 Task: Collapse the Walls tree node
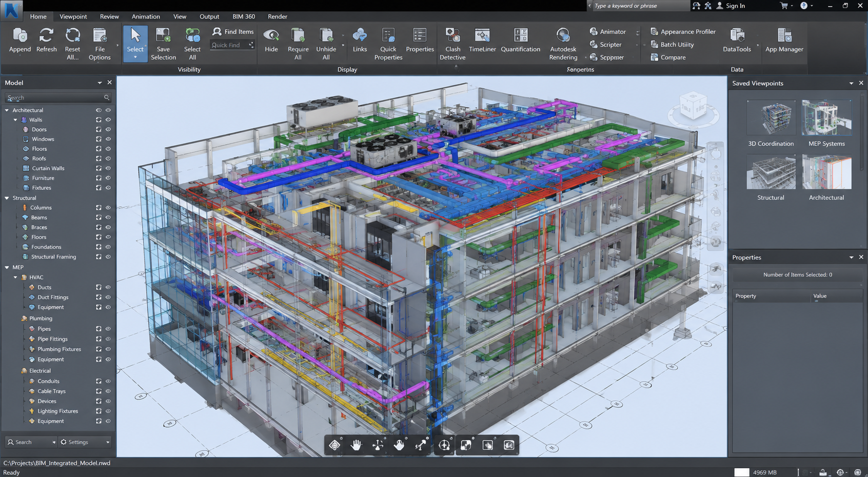click(15, 120)
